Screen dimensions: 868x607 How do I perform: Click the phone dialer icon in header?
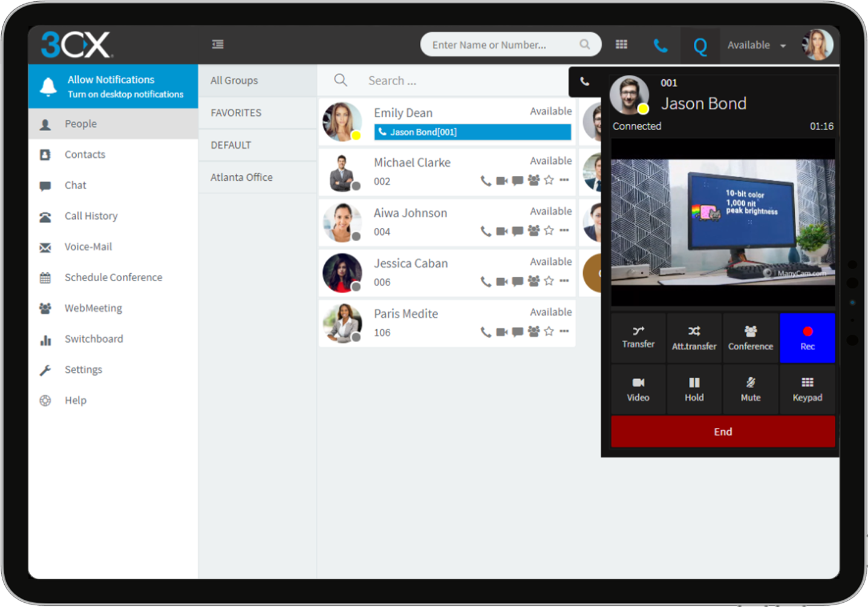661,45
